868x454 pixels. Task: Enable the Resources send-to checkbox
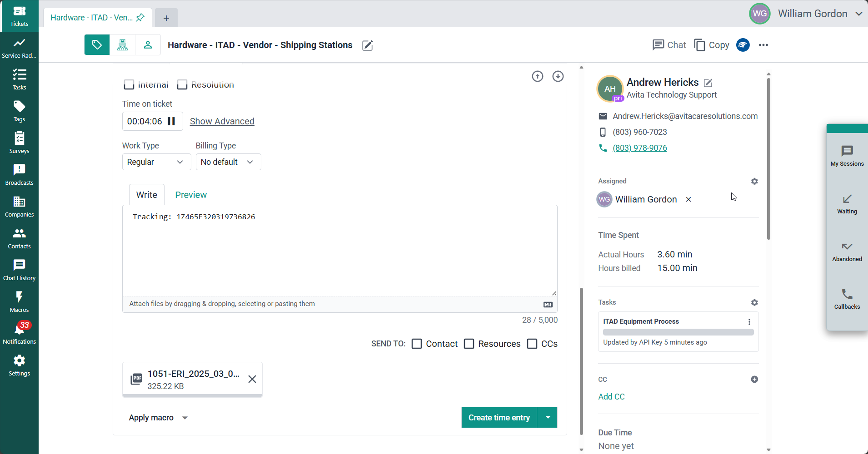click(x=469, y=344)
